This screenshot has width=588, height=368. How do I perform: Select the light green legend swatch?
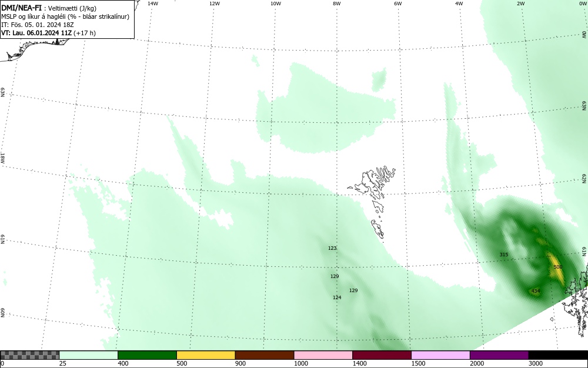point(89,355)
